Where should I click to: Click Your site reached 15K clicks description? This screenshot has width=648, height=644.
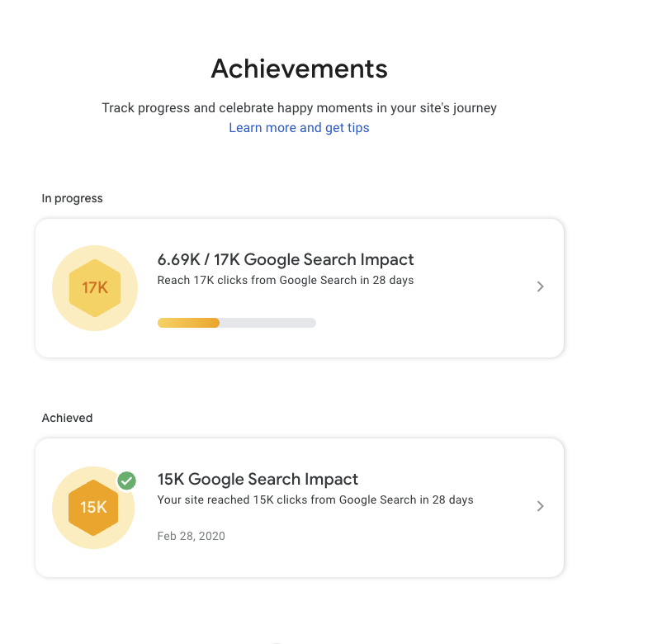point(315,500)
